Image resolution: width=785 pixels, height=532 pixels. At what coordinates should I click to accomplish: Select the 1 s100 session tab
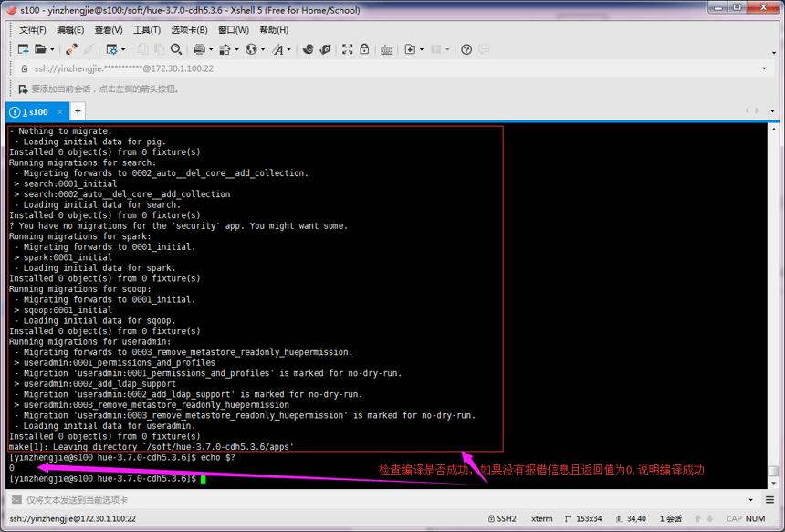tap(35, 112)
